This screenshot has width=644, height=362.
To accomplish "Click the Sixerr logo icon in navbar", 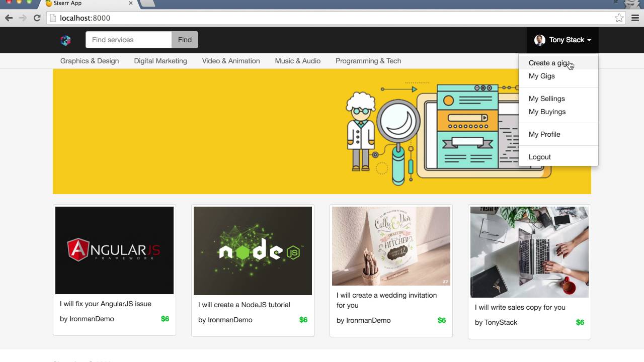I will 65,40.
